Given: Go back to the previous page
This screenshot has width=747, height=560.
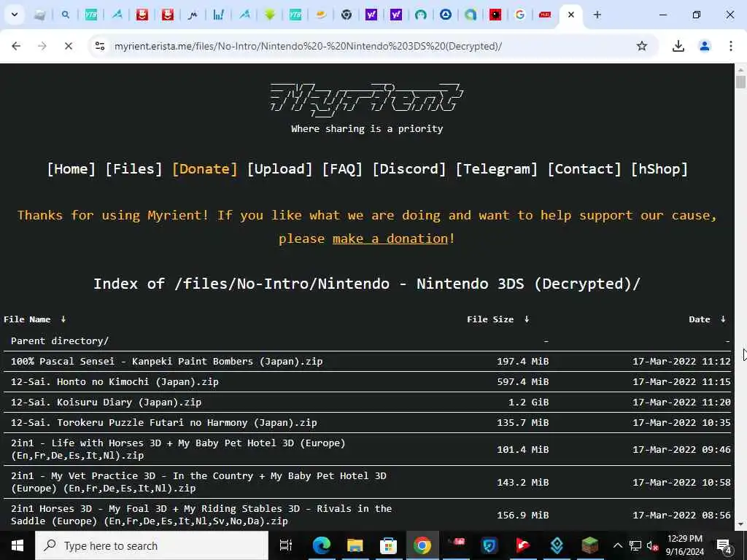Looking at the screenshot, I should tap(16, 46).
